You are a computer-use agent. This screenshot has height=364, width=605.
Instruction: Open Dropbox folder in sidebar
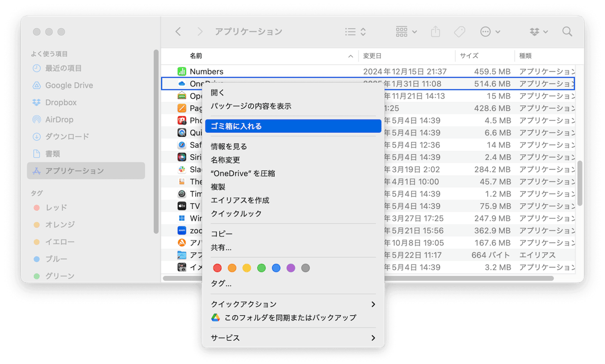pyautogui.click(x=61, y=102)
